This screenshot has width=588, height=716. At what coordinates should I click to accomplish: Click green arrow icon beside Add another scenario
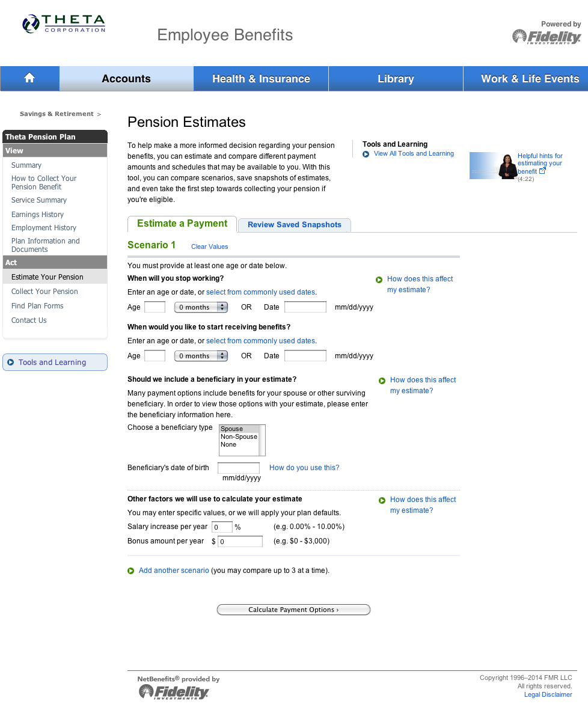pos(131,571)
